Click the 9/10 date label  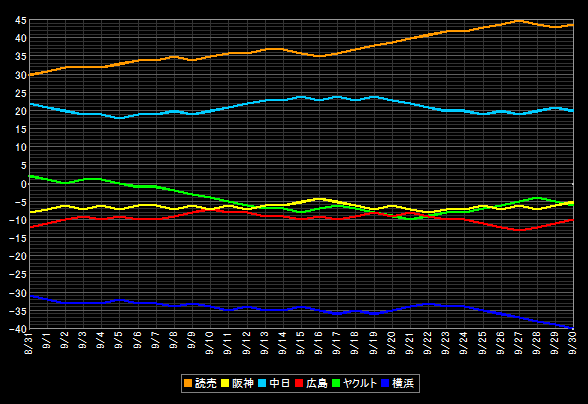210,342
